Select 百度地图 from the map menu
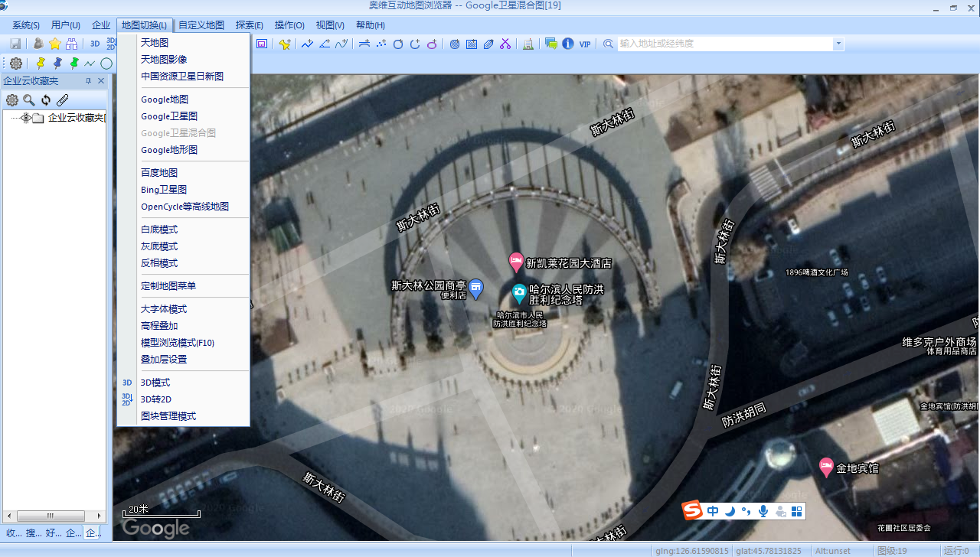This screenshot has height=557, width=980. pos(159,173)
